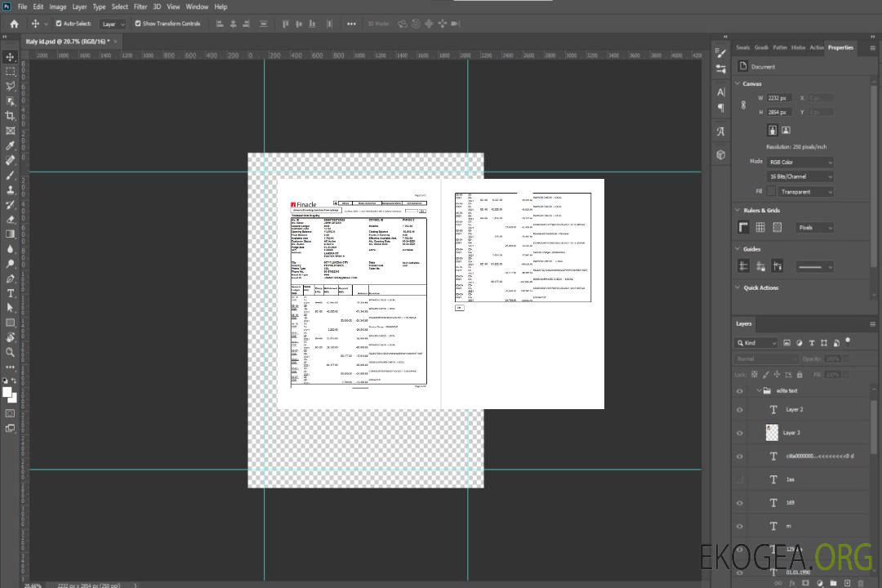The image size is (882, 588).
Task: Select the Horizontal Type tool
Action: [11, 293]
